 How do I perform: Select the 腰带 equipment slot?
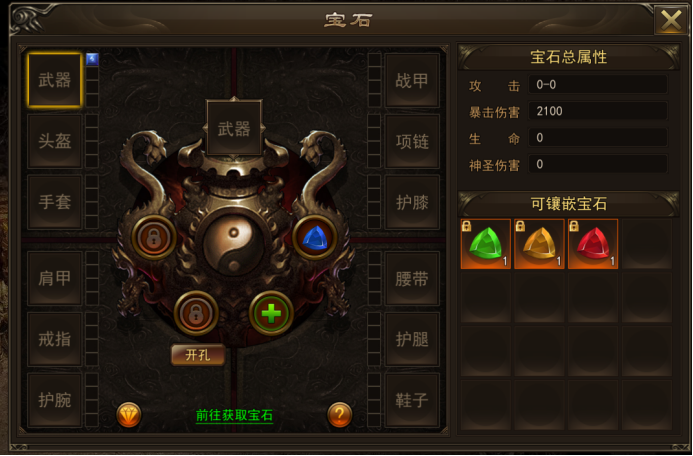pos(412,279)
